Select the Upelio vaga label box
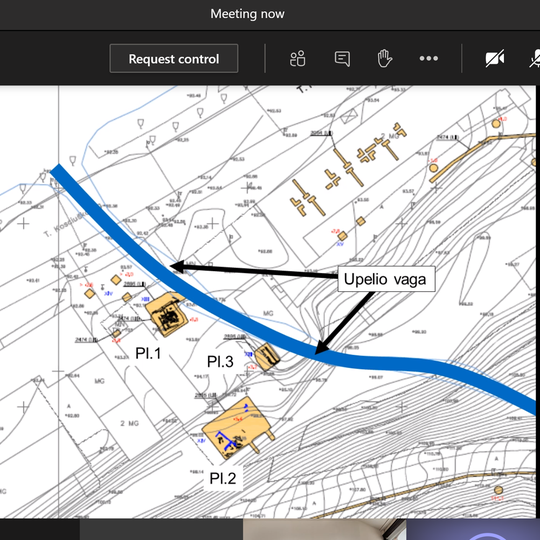 coord(386,279)
